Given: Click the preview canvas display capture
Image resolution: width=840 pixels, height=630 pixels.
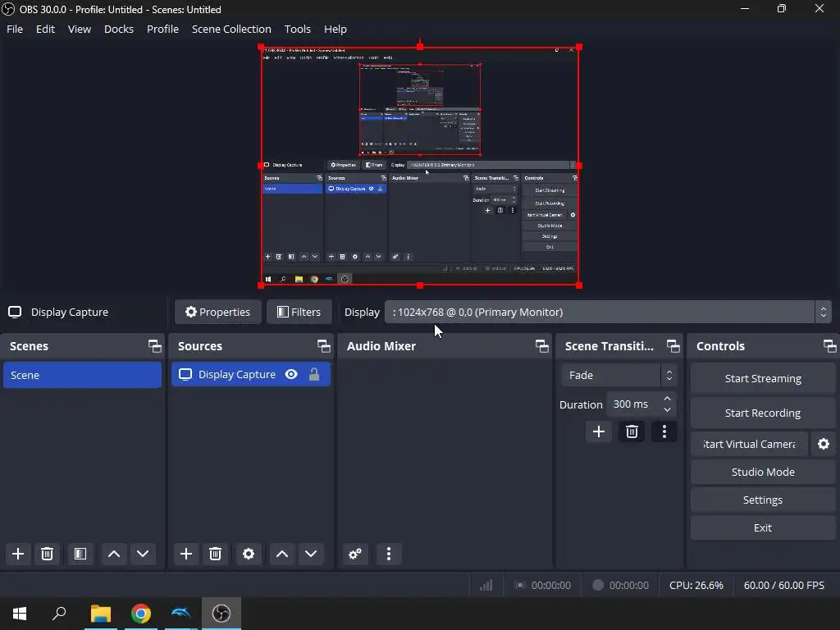Looking at the screenshot, I should click(420, 166).
